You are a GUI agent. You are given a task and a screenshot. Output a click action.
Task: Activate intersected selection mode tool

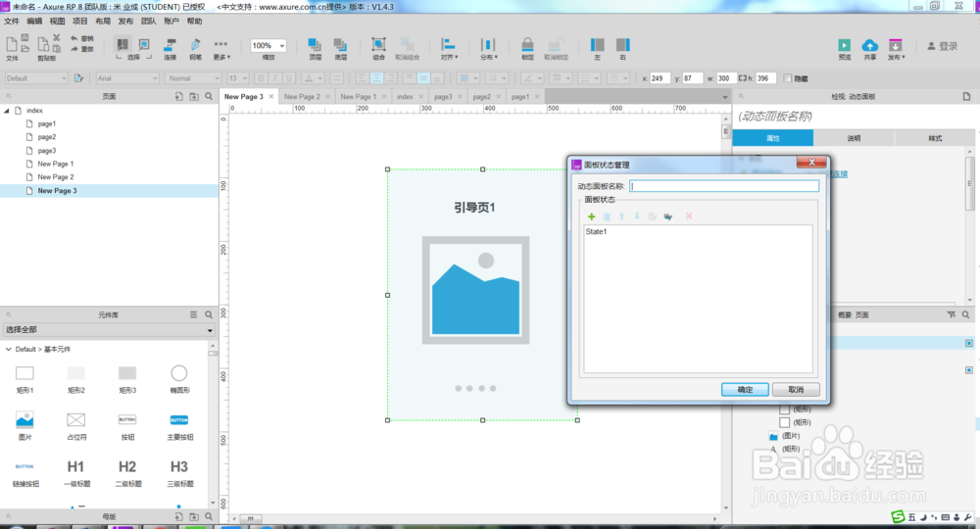(x=122, y=45)
